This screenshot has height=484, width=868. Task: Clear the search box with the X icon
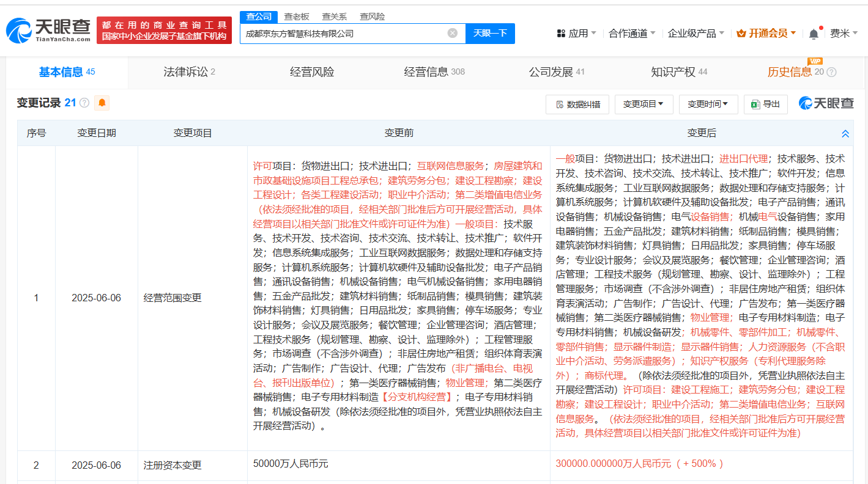453,33
